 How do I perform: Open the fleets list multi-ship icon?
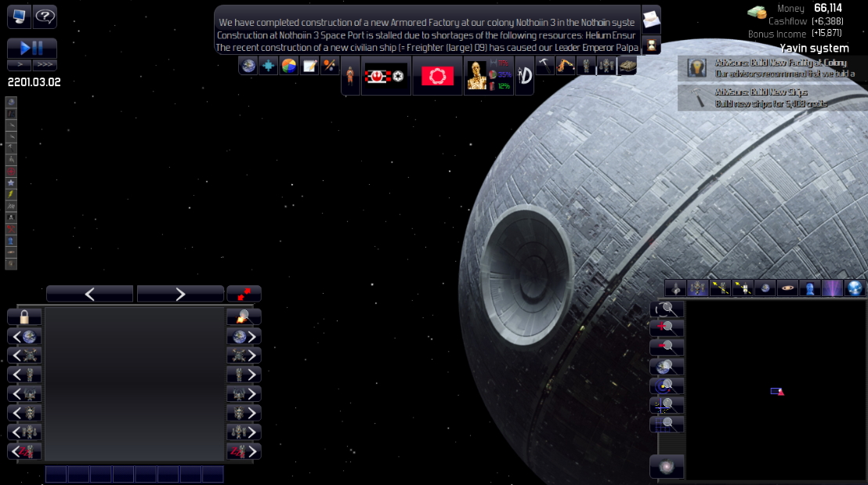(x=606, y=66)
